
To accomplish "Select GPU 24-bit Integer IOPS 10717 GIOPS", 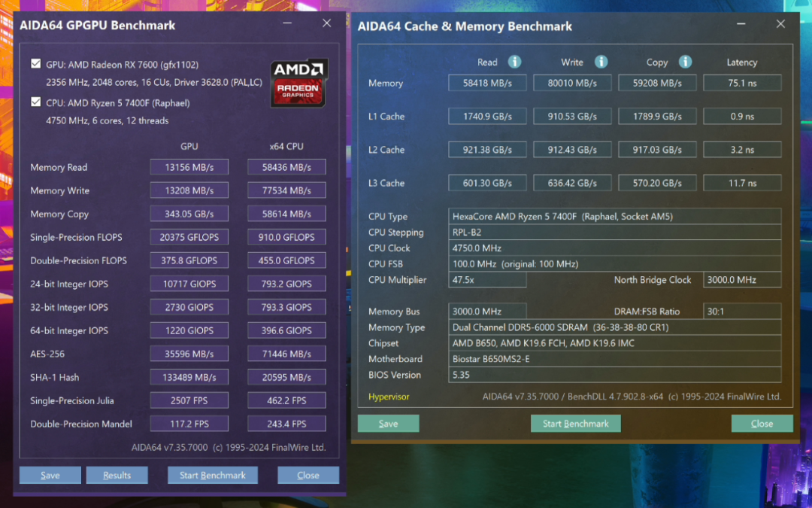I will (189, 284).
